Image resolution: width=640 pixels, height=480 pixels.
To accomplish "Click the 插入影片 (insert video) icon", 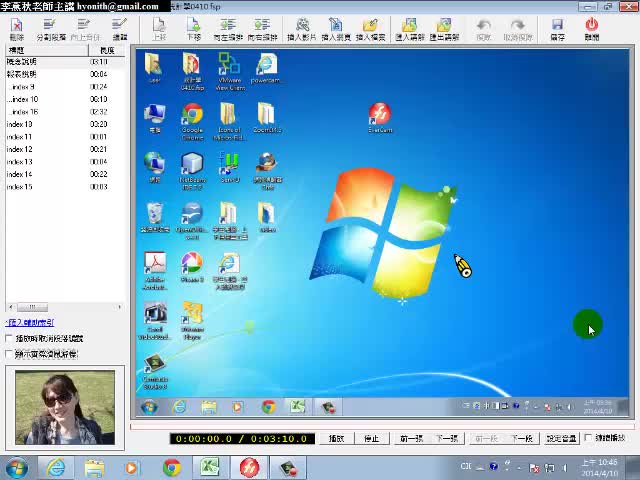I will coord(302,29).
